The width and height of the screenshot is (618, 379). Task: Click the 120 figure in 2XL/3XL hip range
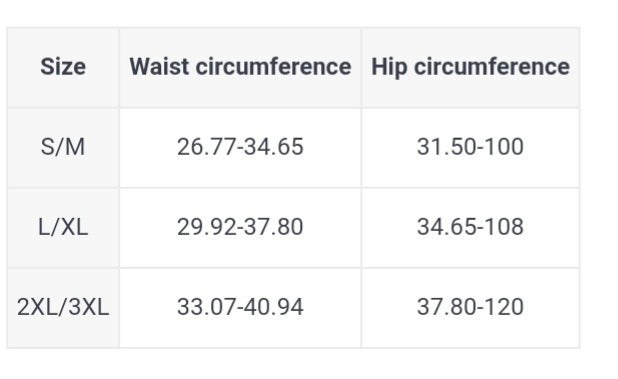tap(504, 307)
